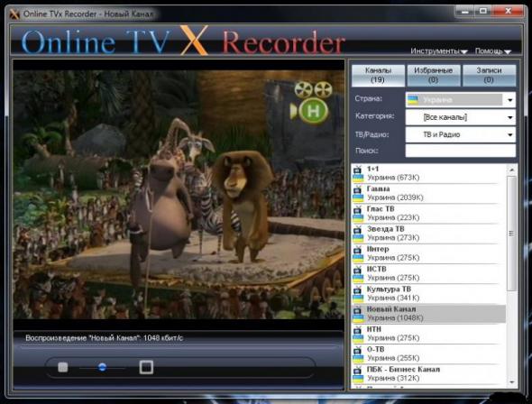Open the Помощь menu
Screen dimensions: 532x404
coord(492,50)
